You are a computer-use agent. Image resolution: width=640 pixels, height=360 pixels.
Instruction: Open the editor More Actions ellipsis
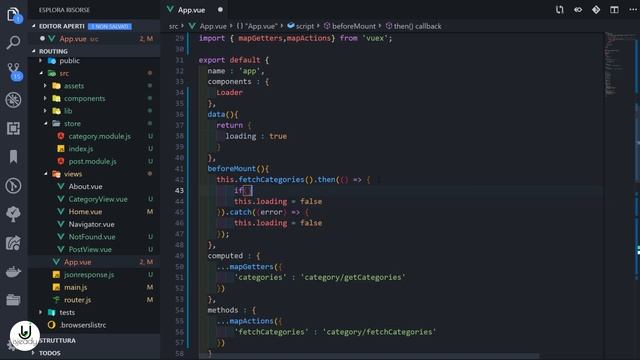[633, 9]
